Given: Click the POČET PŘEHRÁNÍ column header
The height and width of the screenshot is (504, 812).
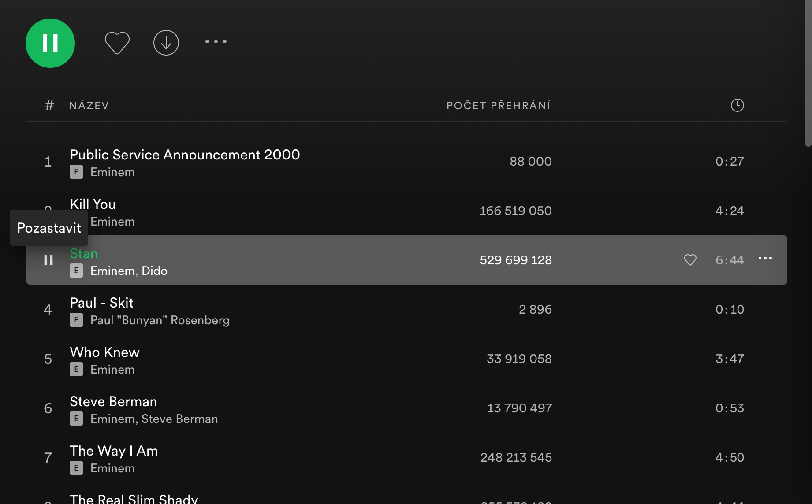Looking at the screenshot, I should [x=499, y=106].
